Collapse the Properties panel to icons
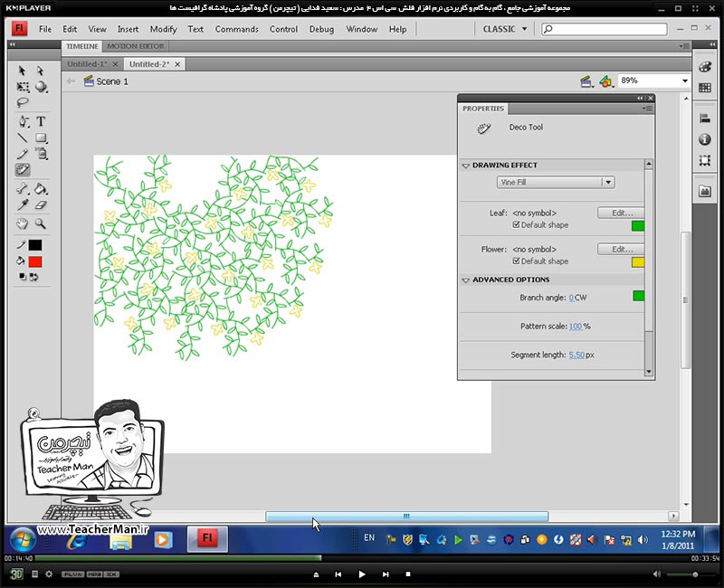This screenshot has height=588, width=724. [640, 98]
